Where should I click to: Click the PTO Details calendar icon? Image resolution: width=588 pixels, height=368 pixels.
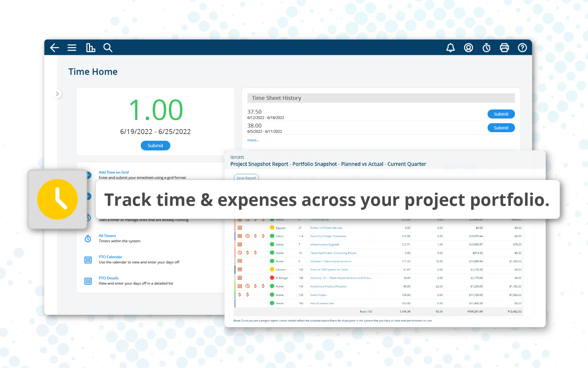pyautogui.click(x=88, y=281)
